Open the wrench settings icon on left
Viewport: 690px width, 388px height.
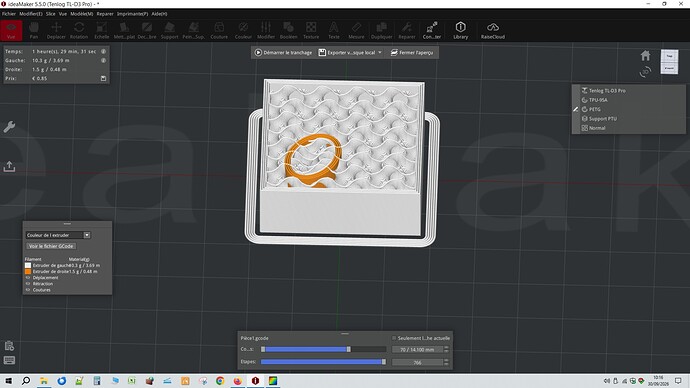click(x=9, y=127)
